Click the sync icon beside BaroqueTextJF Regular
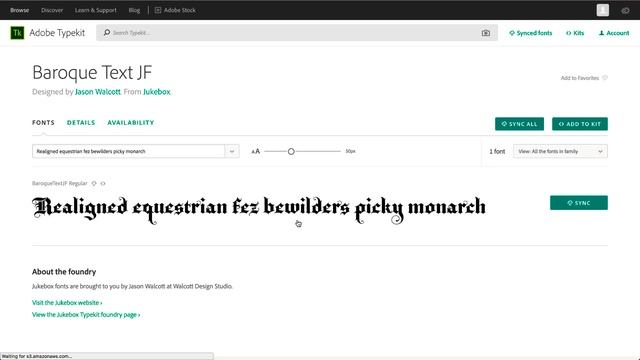Image resolution: width=640 pixels, height=360 pixels. 94,184
